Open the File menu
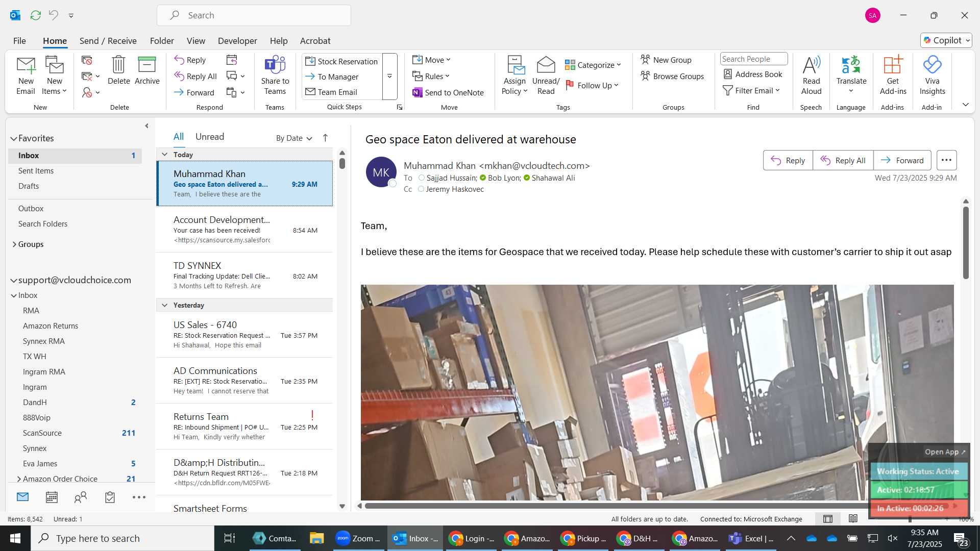980x551 pixels. (19, 41)
